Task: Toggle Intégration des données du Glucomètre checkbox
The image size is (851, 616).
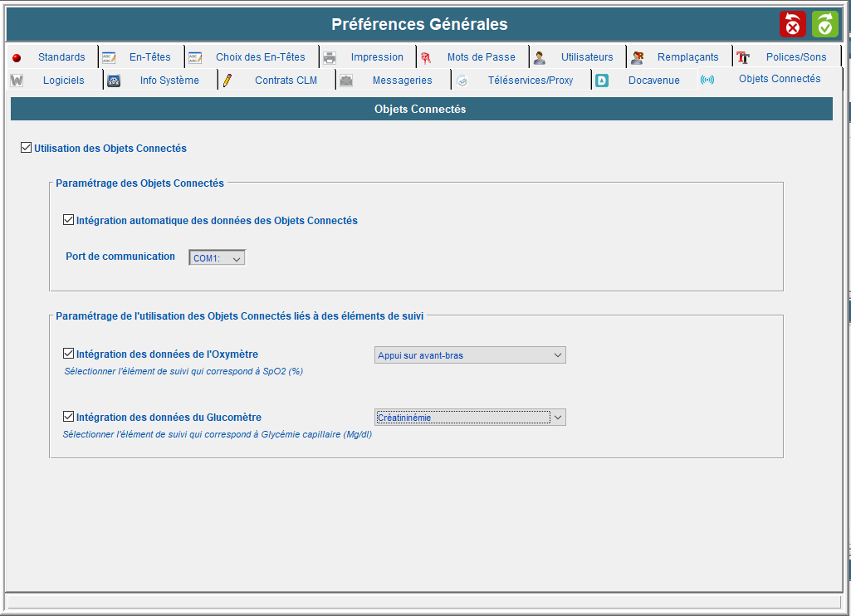Action: pyautogui.click(x=69, y=418)
